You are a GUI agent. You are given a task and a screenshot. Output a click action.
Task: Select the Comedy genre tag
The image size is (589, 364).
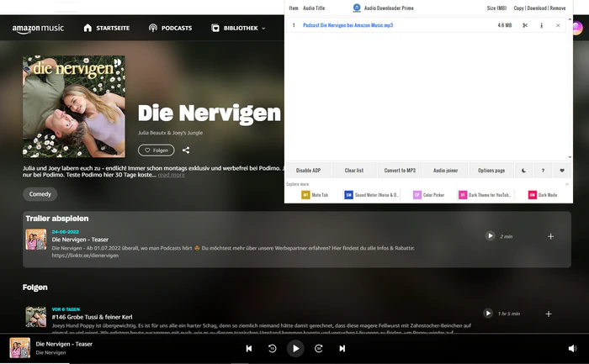point(40,194)
